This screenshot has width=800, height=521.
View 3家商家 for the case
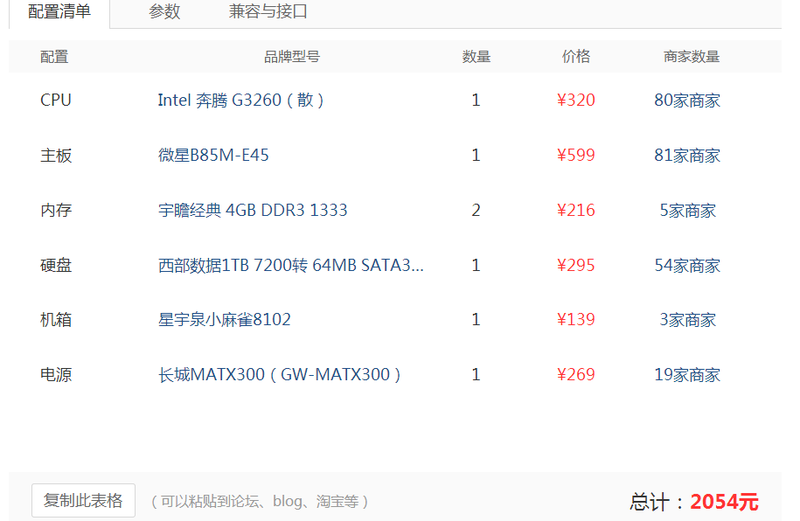[688, 320]
